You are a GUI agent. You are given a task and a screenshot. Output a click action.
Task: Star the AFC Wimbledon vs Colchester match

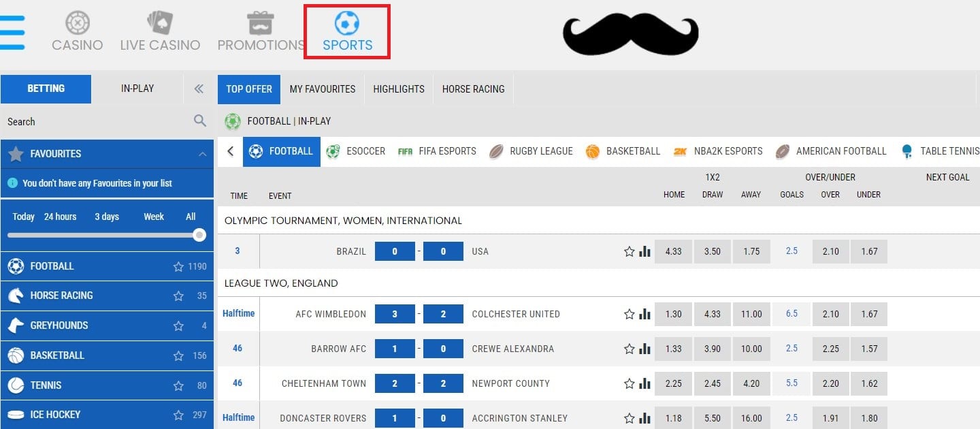pos(629,314)
